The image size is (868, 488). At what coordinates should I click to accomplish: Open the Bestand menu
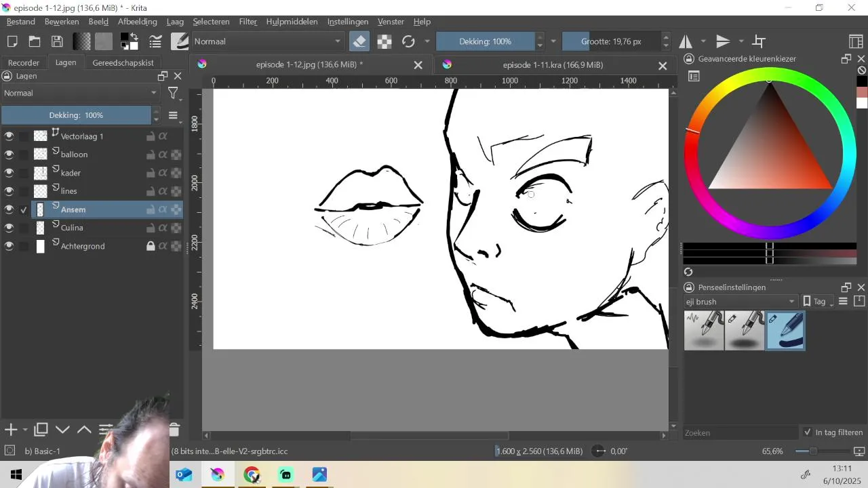21,22
